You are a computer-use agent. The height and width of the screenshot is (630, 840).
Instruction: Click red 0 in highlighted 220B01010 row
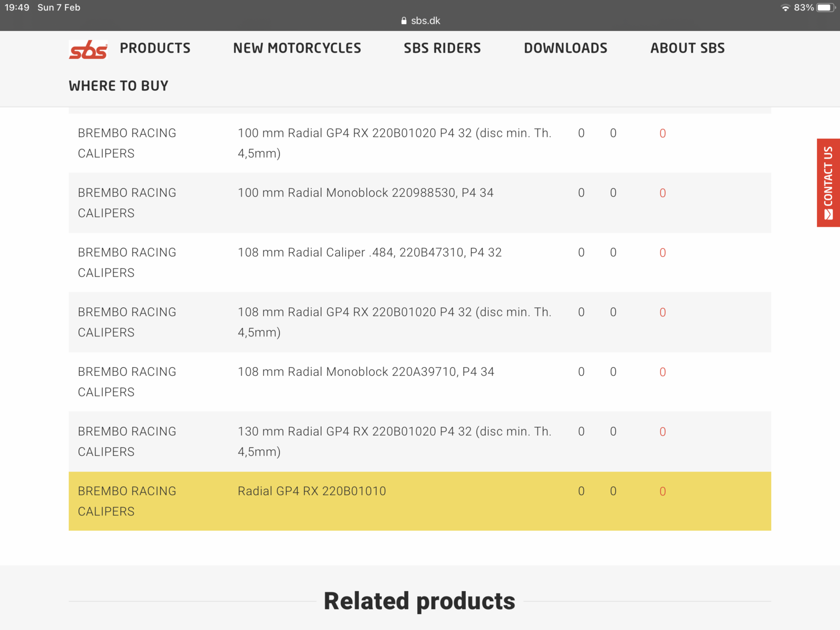[663, 491]
